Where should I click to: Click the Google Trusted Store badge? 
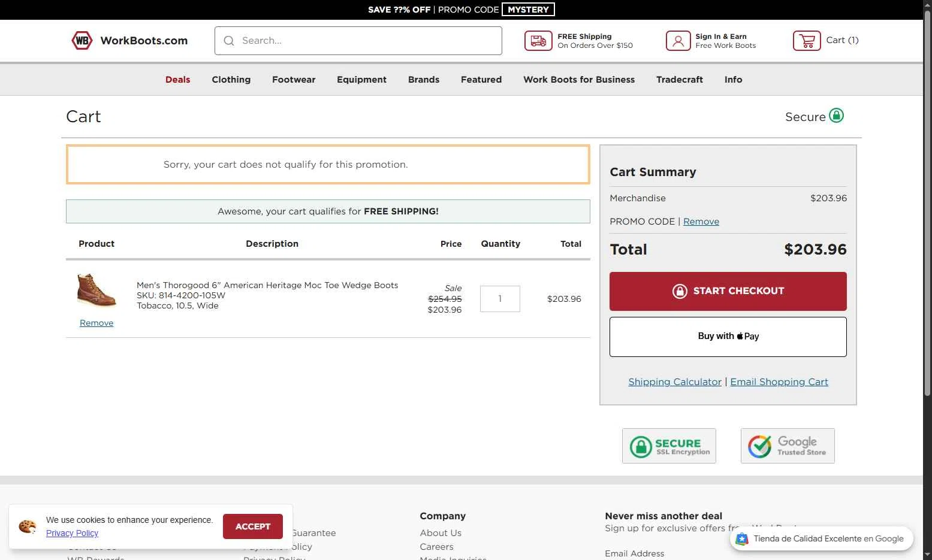tap(788, 446)
